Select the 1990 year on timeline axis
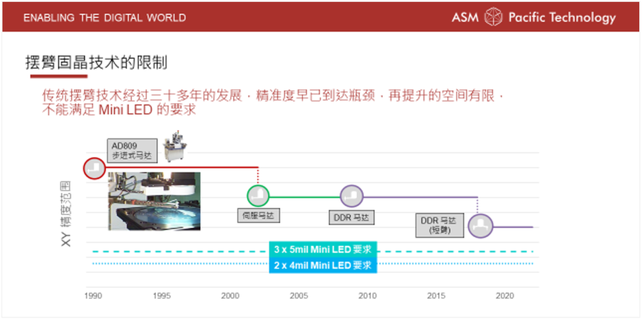The width and height of the screenshot is (644, 321). click(93, 296)
